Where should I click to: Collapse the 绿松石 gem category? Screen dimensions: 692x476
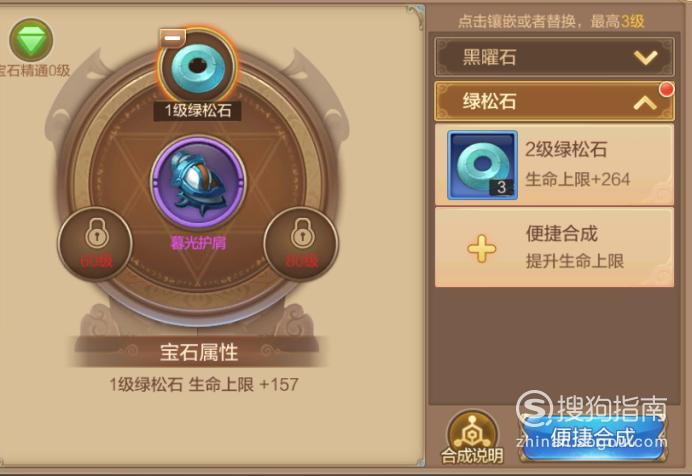point(554,101)
